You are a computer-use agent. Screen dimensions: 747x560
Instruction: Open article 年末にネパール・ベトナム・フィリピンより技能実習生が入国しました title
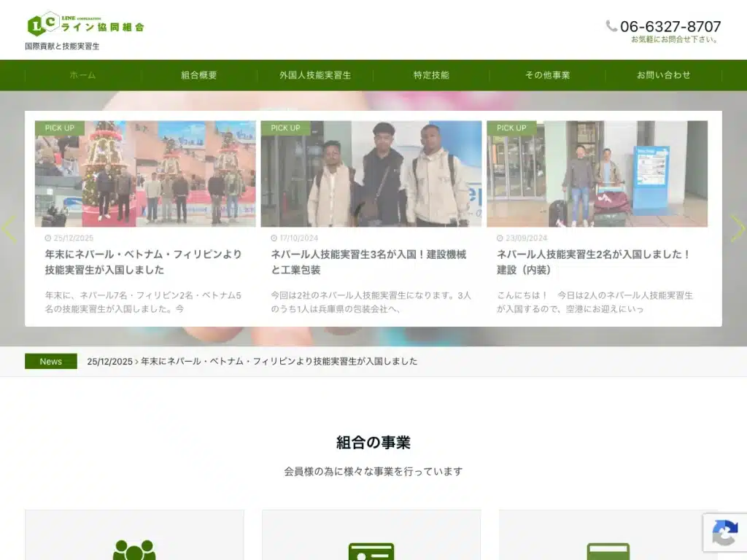pos(144,262)
